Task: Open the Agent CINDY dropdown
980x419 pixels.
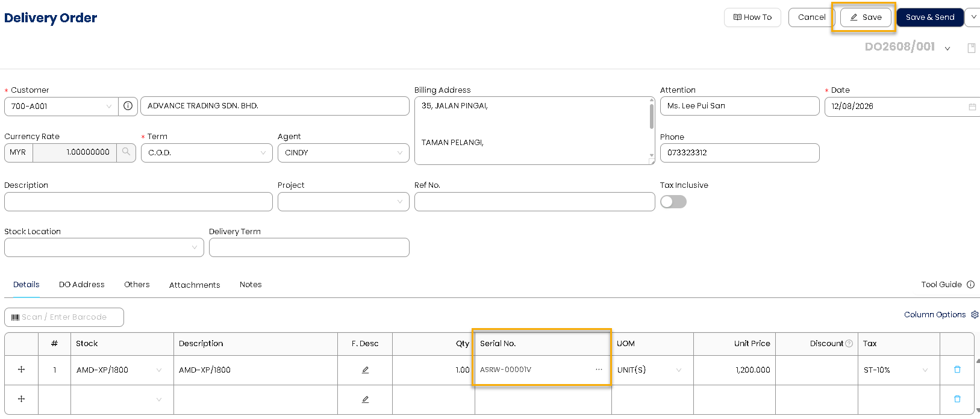Action: 399,153
